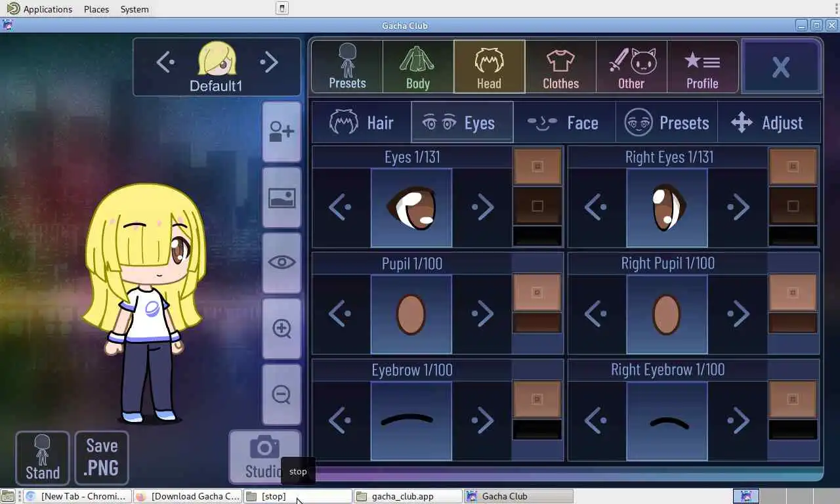
Task: Switch to gacha_club.app taskbar window
Action: pyautogui.click(x=408, y=496)
